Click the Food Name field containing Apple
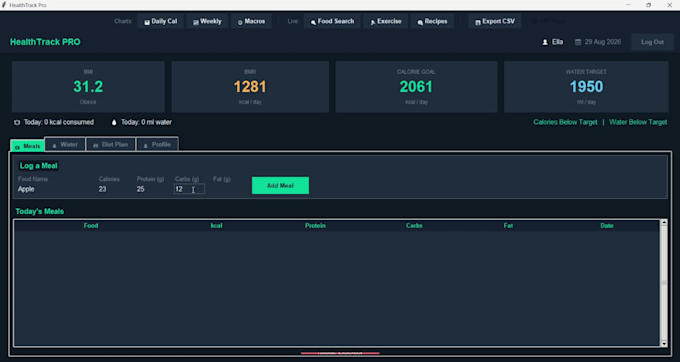 coord(54,189)
